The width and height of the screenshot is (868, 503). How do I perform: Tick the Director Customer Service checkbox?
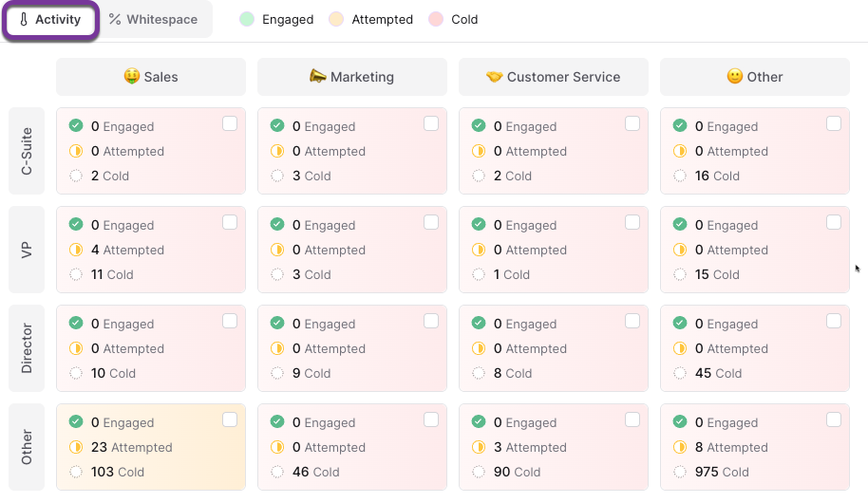[x=632, y=321]
